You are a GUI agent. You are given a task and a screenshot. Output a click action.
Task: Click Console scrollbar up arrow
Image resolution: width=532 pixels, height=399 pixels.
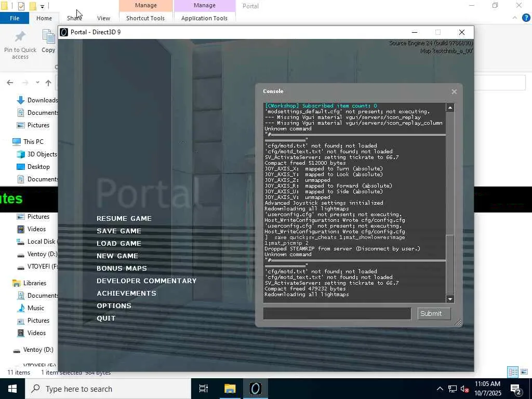click(x=450, y=108)
